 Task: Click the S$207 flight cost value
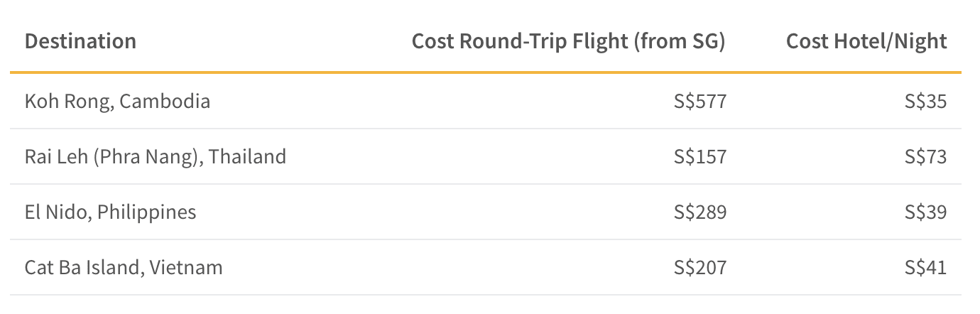[x=700, y=267]
